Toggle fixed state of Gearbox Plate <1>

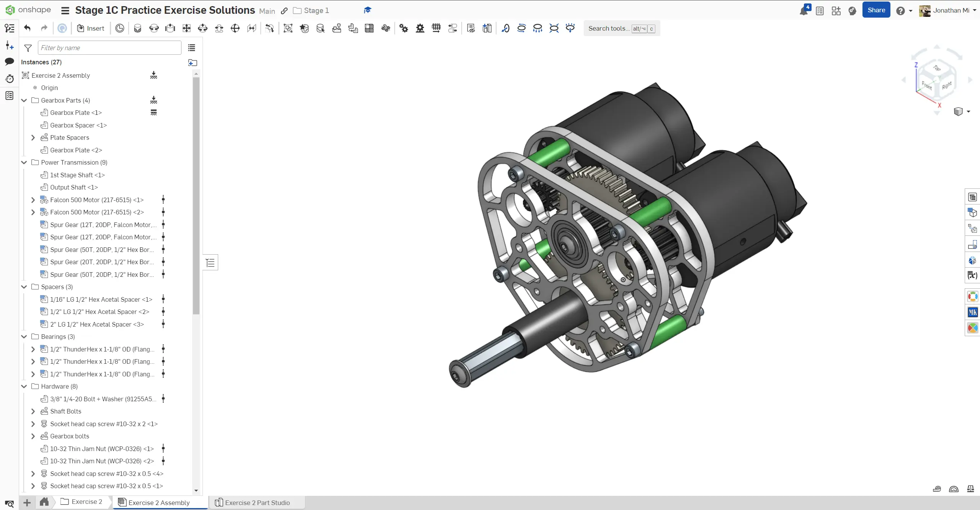click(x=154, y=113)
